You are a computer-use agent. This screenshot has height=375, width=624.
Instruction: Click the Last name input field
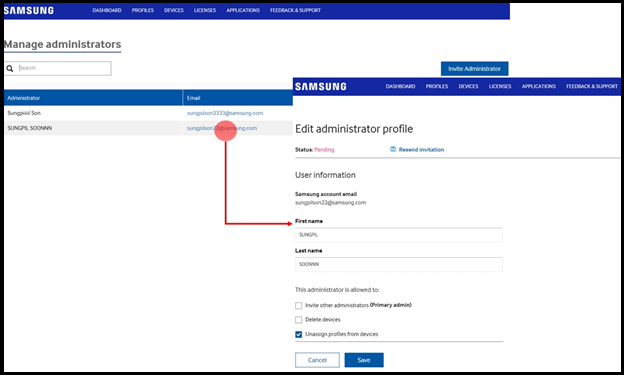399,264
